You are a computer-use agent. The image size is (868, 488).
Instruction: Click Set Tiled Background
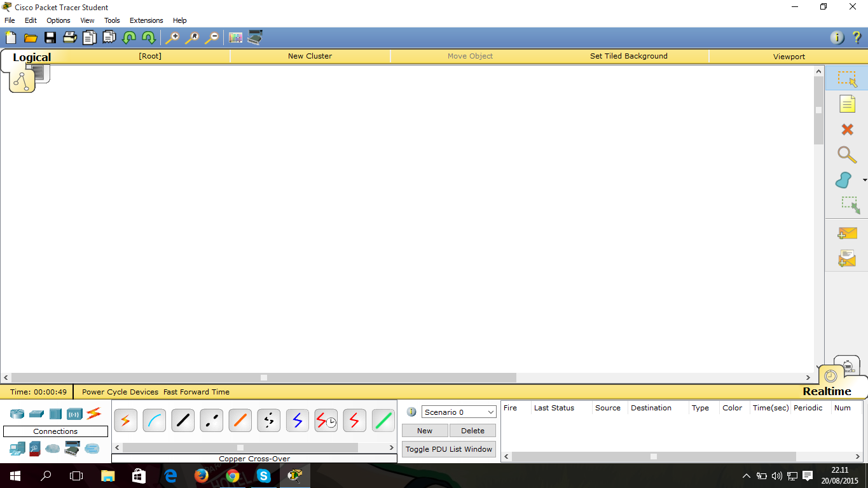click(x=629, y=56)
